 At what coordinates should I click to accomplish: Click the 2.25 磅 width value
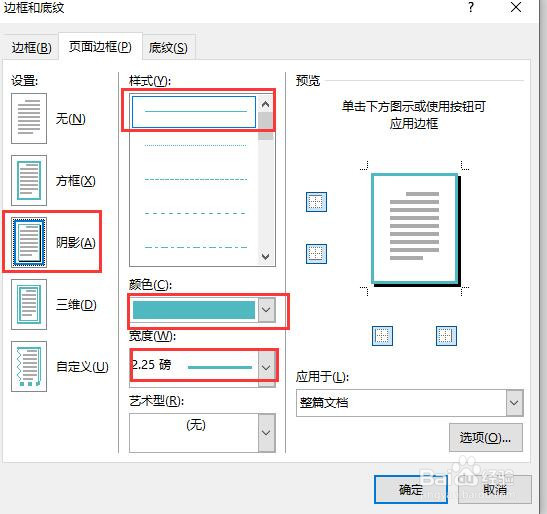click(151, 365)
